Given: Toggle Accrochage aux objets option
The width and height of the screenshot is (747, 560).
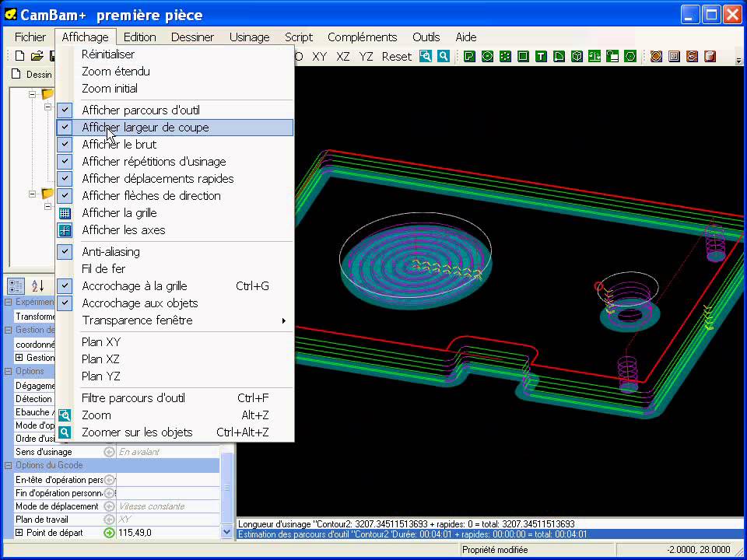Looking at the screenshot, I should (x=174, y=303).
